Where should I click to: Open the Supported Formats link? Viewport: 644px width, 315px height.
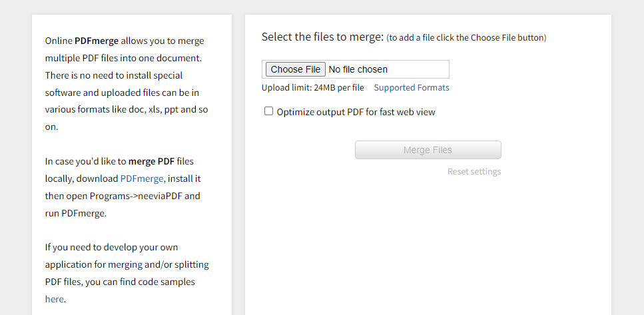point(411,88)
